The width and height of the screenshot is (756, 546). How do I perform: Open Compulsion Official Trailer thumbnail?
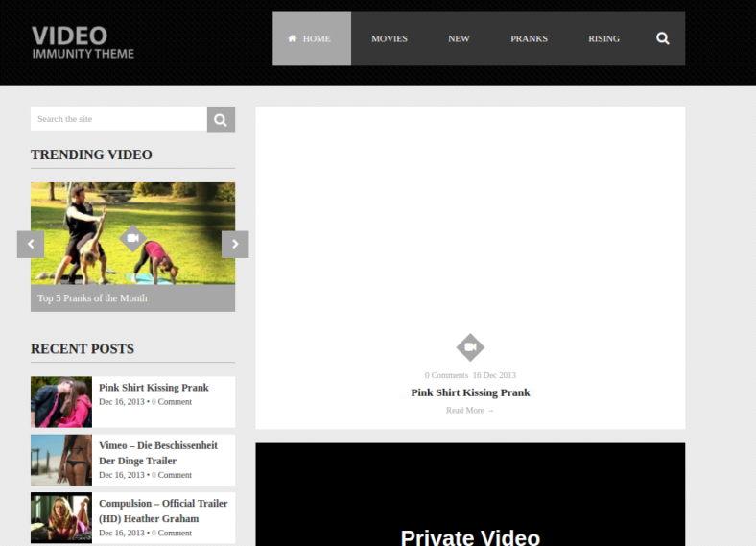pos(61,517)
